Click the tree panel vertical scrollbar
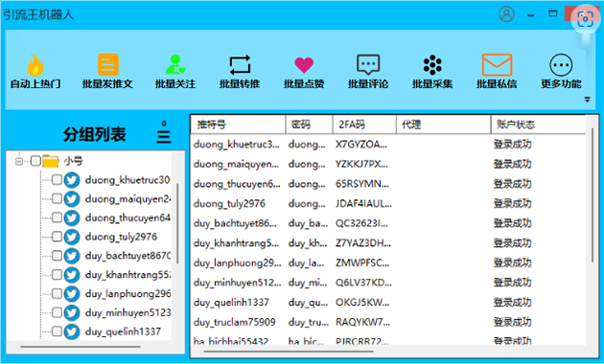This screenshot has height=364, width=604. 177,223
